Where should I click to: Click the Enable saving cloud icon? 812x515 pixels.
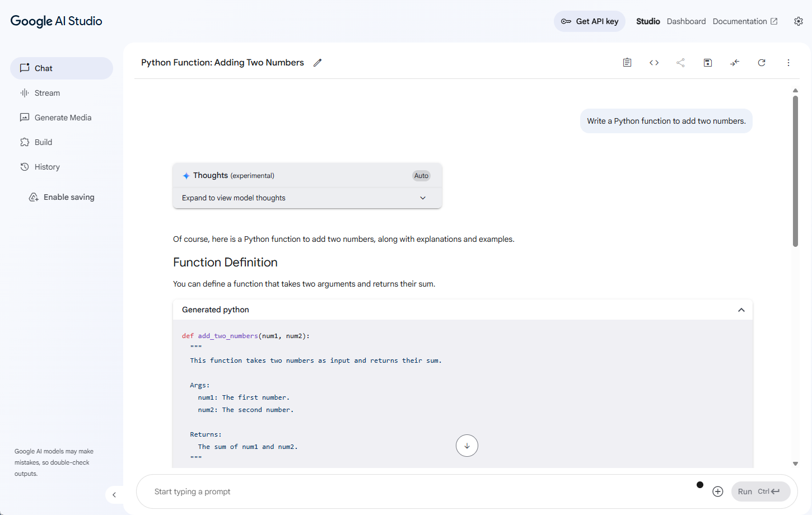click(x=34, y=197)
